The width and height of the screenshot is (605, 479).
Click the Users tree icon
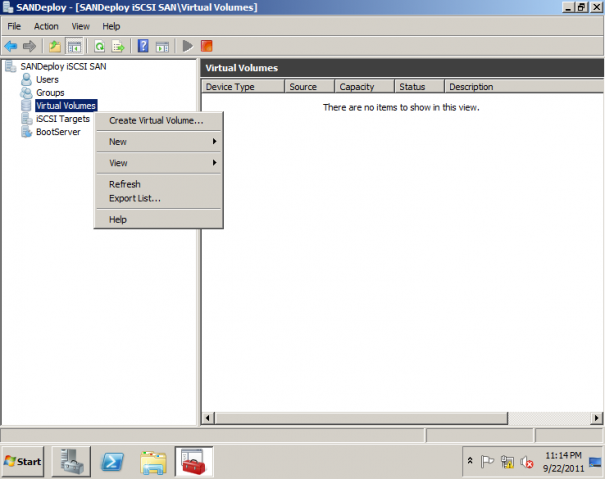[26, 80]
